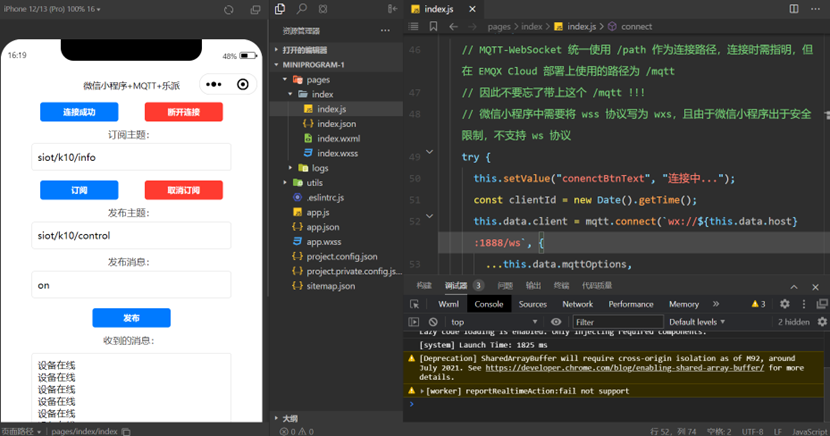Screen dimensions: 830x436
Task: Open explorer more actions ellipsis
Action: (385, 31)
